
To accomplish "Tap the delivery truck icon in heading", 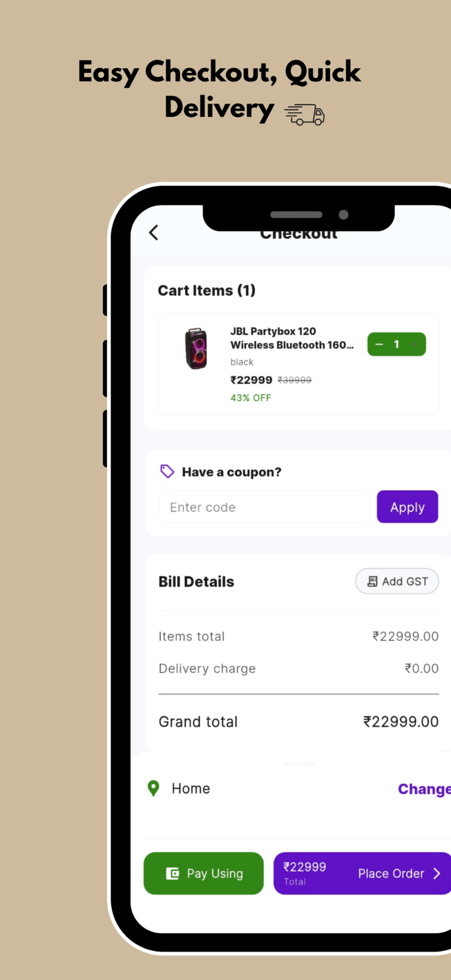I will [x=304, y=114].
